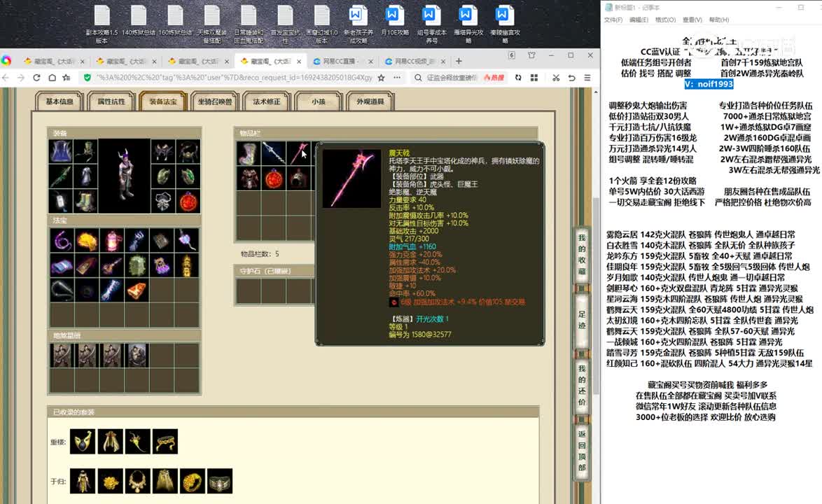Image resolution: width=822 pixels, height=504 pixels.
Task: Click the browser back arrow
Action: (6, 78)
